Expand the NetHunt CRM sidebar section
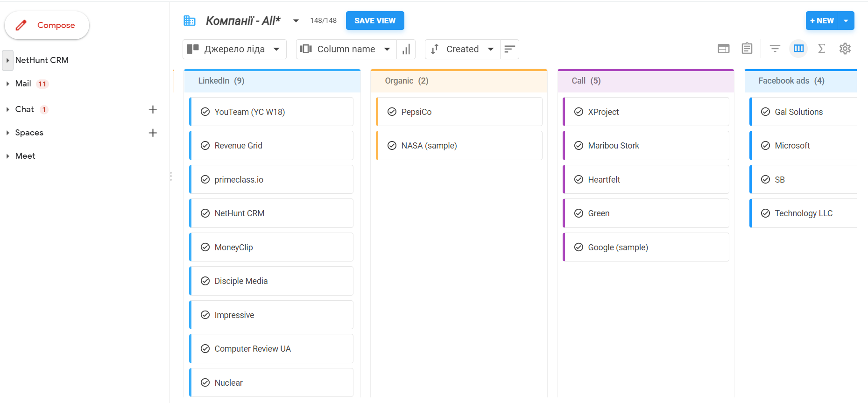 (8, 60)
